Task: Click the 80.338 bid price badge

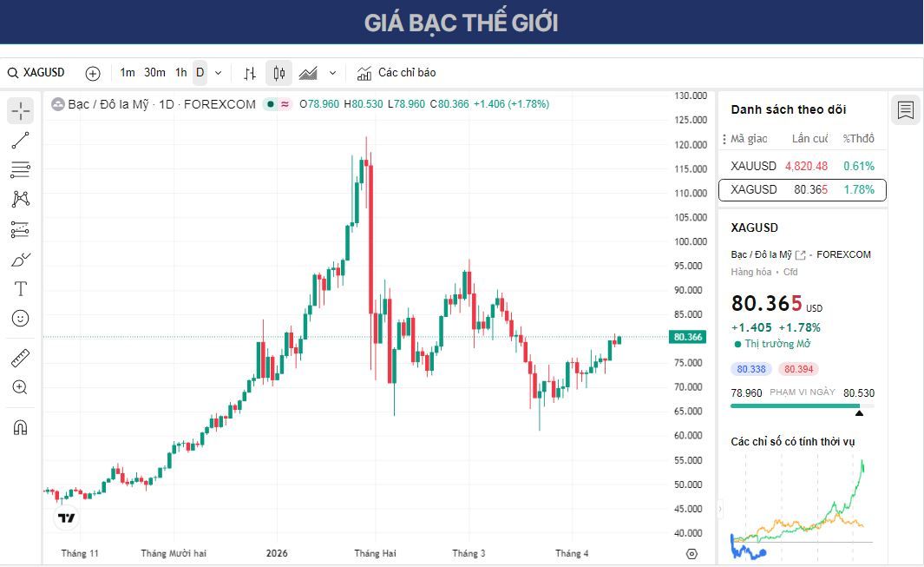Action: 750,369
